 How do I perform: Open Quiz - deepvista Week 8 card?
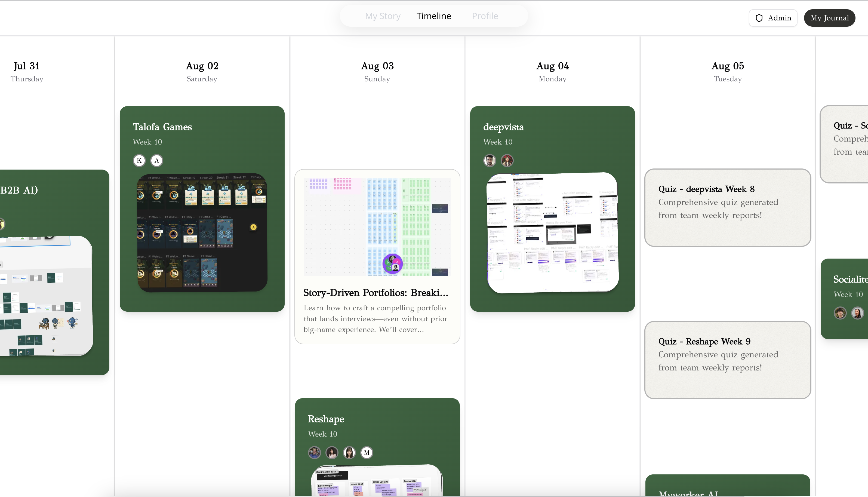727,208
